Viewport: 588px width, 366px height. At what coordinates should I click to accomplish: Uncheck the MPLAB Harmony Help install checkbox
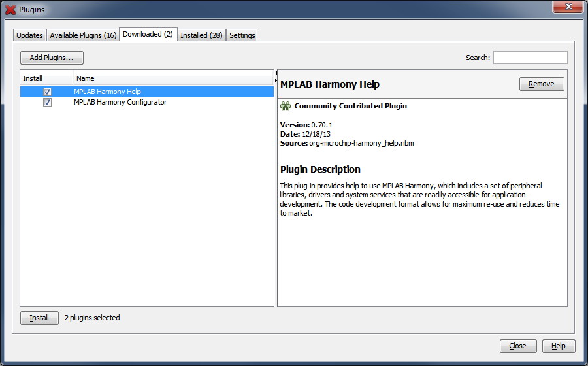tap(47, 92)
